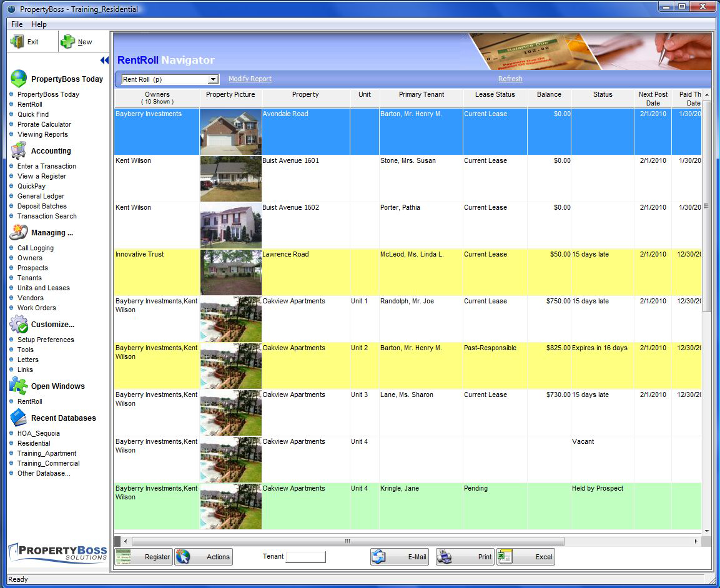Click the green New plus icon
Image resolution: width=720 pixels, height=588 pixels.
point(67,42)
